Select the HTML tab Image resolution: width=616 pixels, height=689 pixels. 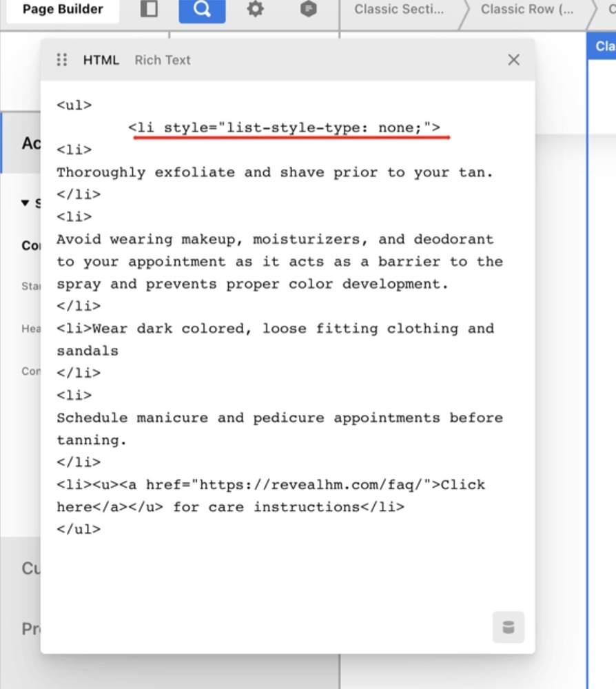click(101, 60)
